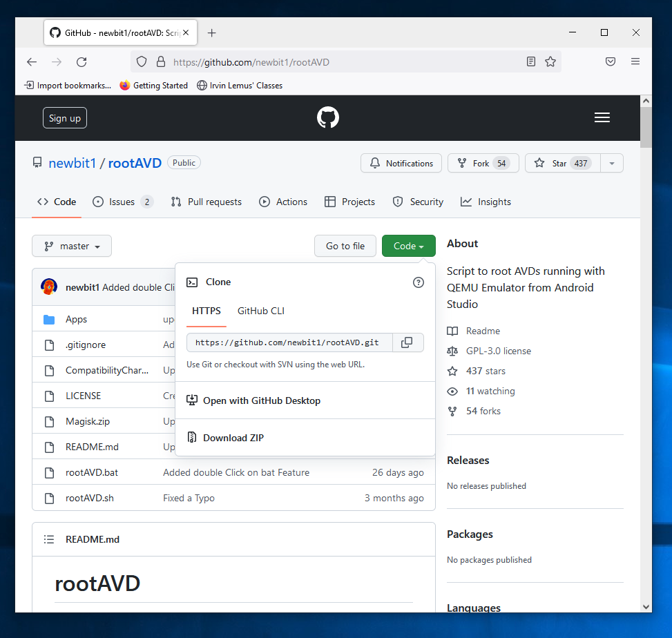Open the CompatibilityChar... file

click(x=107, y=370)
